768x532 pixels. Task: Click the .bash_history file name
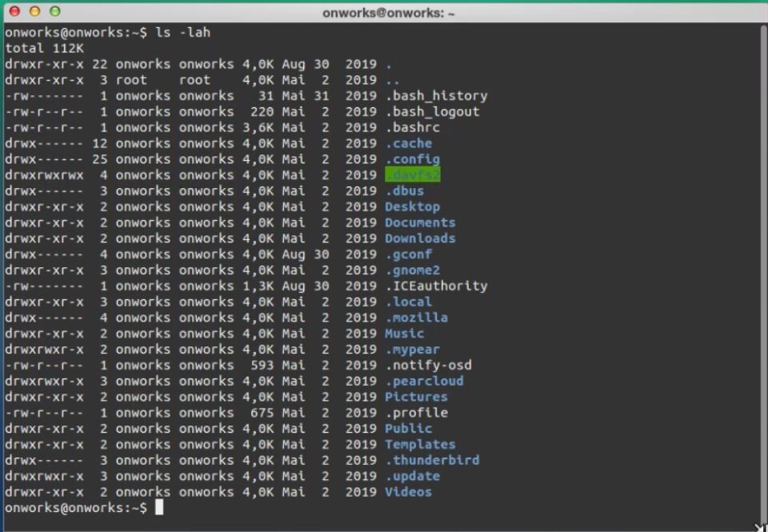point(437,95)
